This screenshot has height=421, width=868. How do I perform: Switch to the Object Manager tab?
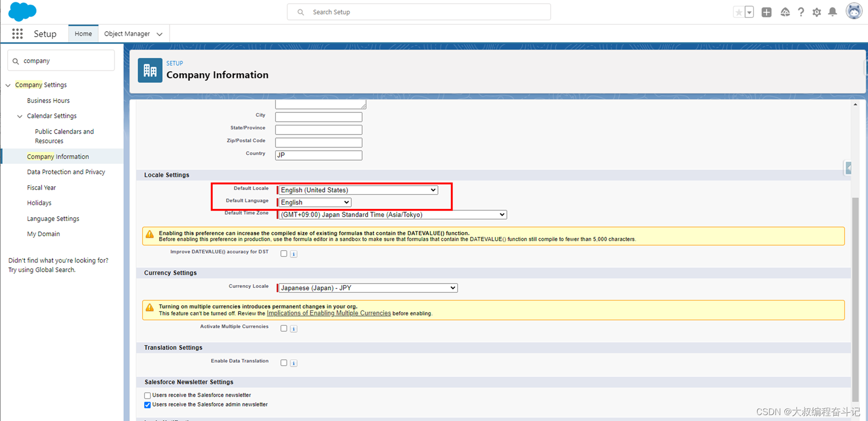127,33
